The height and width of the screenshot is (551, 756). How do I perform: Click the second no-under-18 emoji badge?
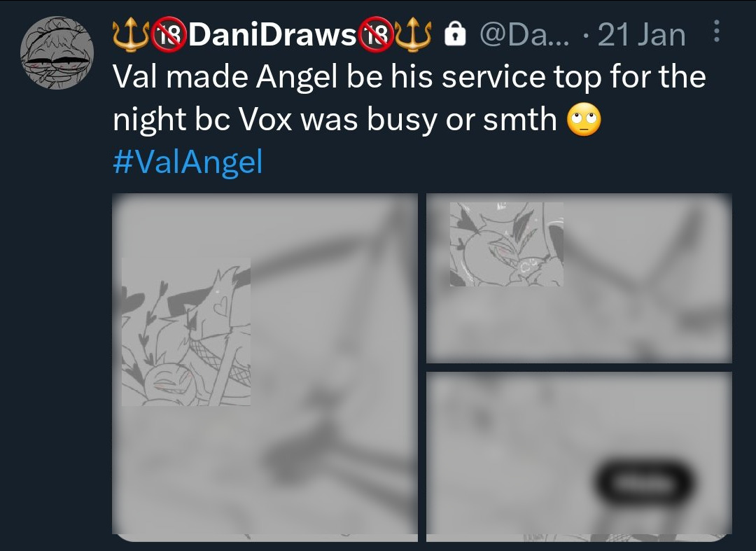(375, 35)
